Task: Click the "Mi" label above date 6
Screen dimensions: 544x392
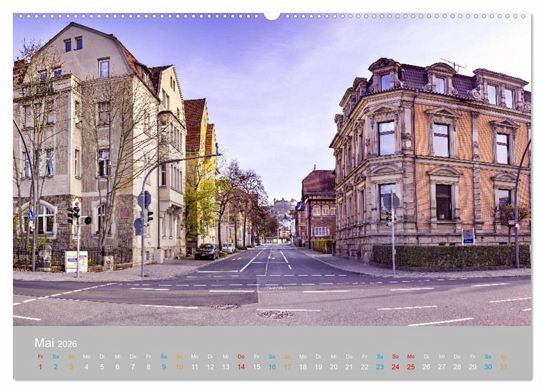Action: (x=118, y=356)
